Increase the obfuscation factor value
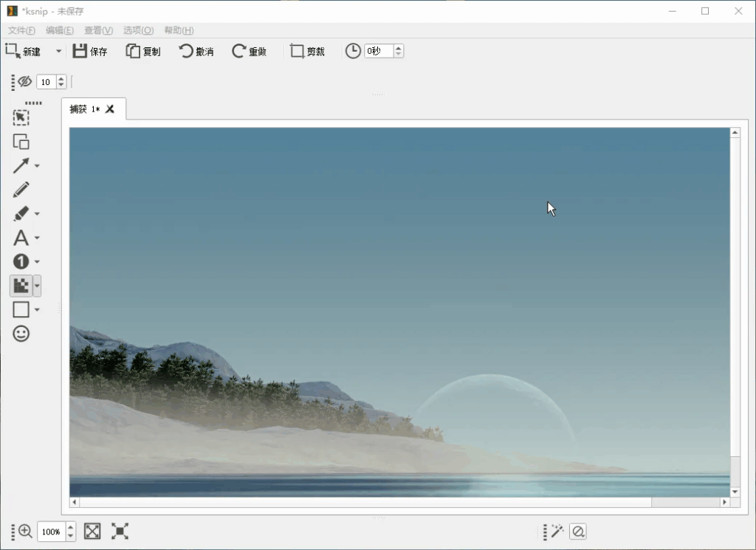Screen dimensions: 756x550 [61, 78]
